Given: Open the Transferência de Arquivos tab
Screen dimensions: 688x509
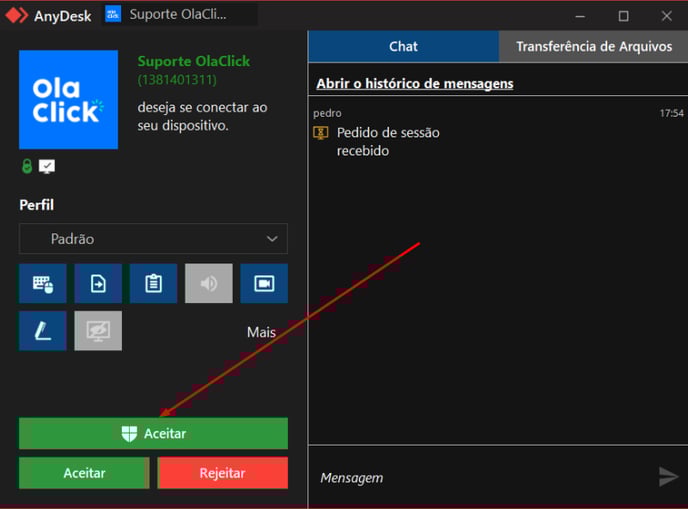Looking at the screenshot, I should [x=593, y=47].
